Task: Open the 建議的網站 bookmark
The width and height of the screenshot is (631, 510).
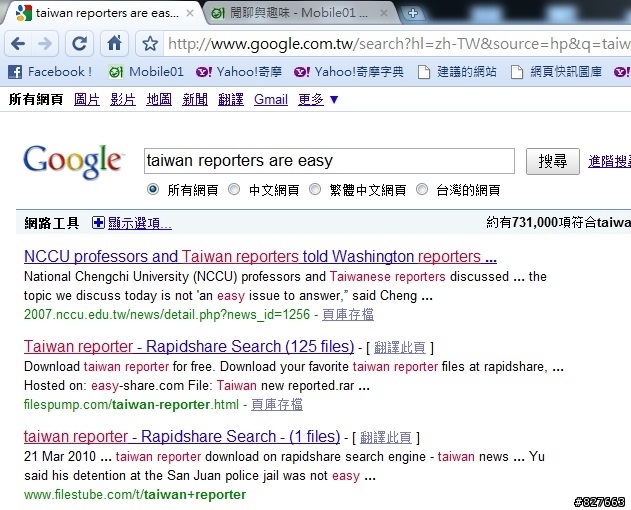Action: click(457, 72)
